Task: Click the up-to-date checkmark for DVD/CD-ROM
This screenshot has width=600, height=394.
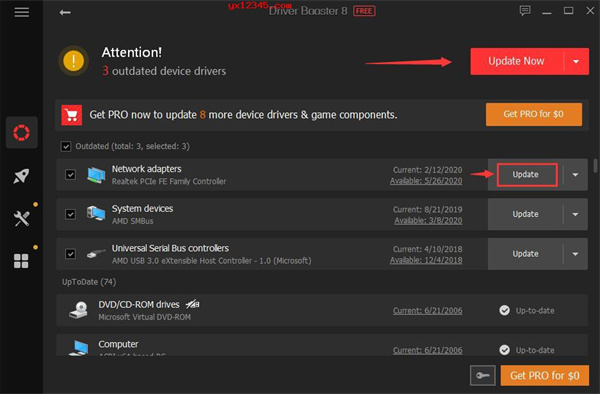Action: coord(504,310)
